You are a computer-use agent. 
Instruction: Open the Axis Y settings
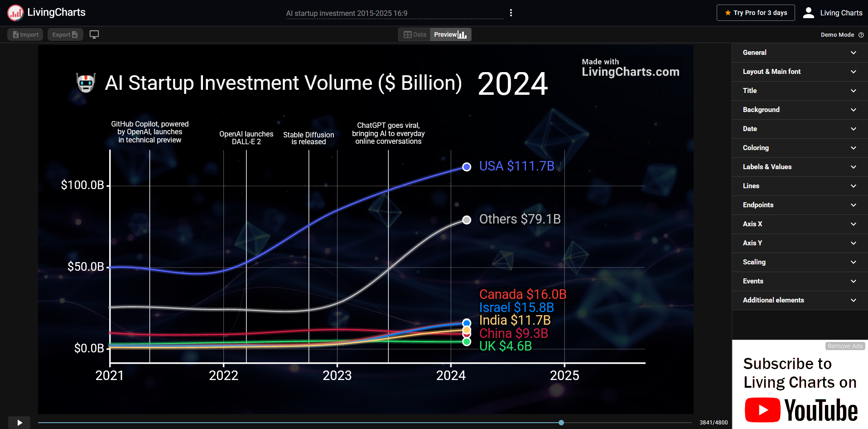point(800,243)
